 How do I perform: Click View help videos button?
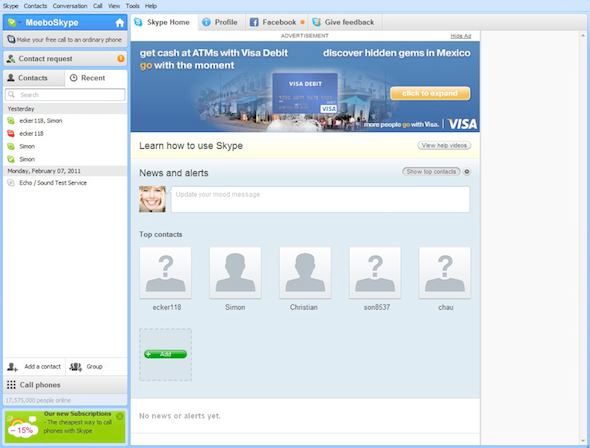(444, 146)
